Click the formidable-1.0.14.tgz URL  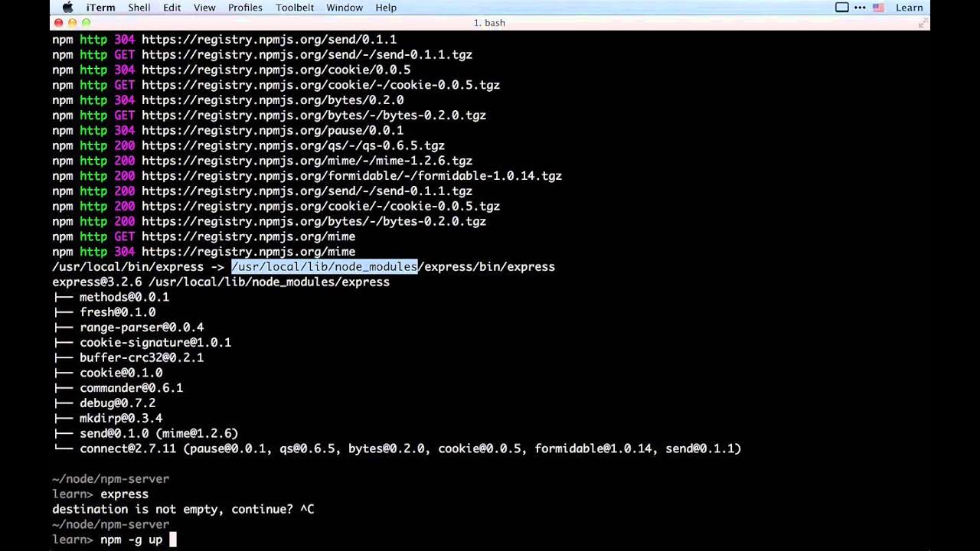(x=351, y=176)
